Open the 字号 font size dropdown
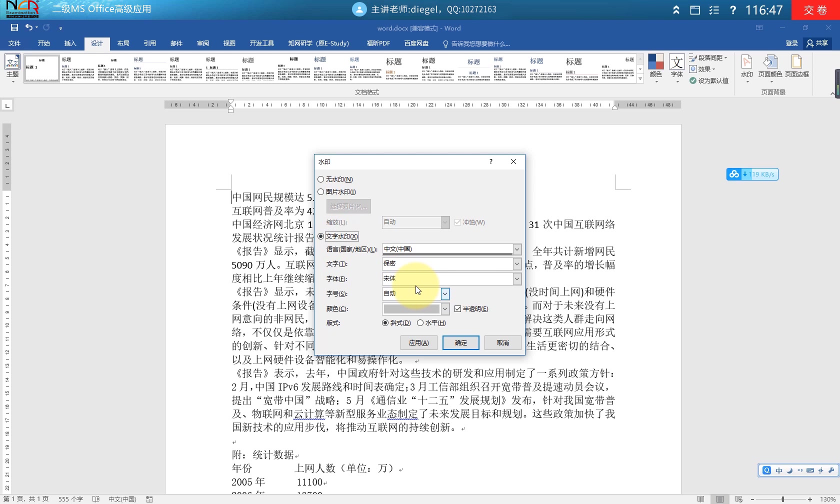The image size is (840, 504). click(444, 294)
